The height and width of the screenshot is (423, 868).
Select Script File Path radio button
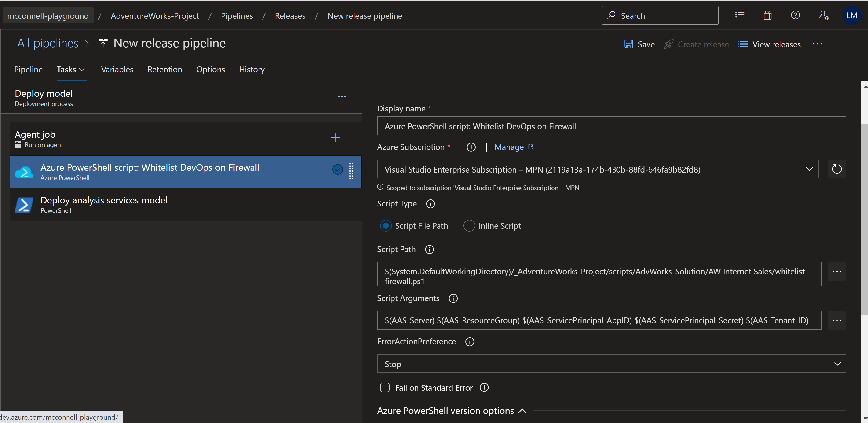[x=386, y=226]
